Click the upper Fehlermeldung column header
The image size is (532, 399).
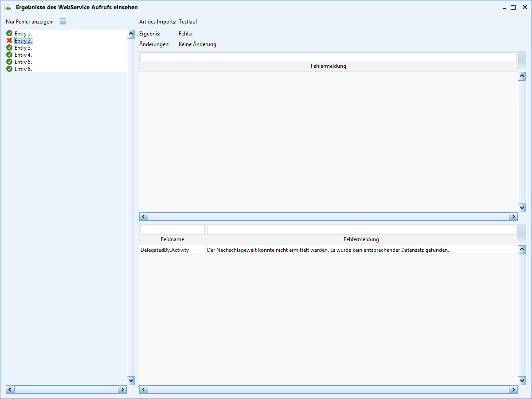tap(328, 66)
